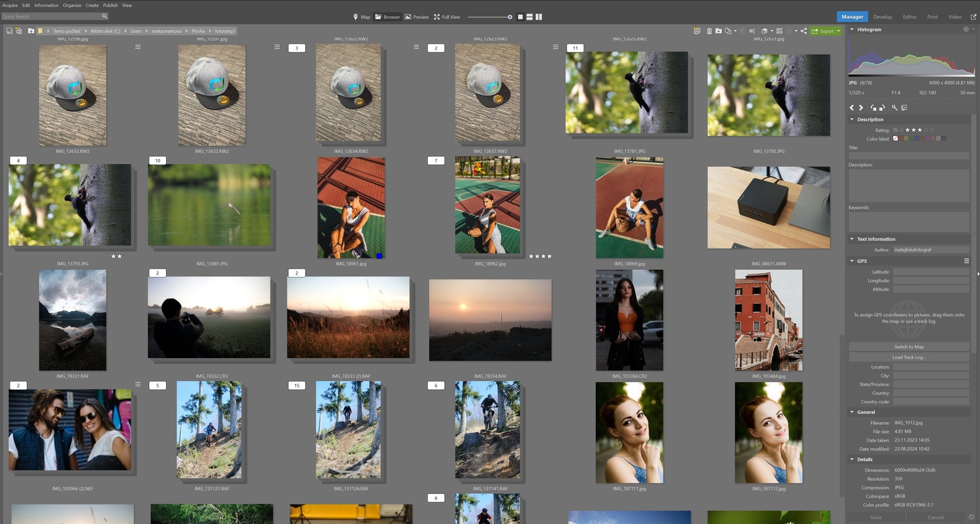Screen dimensions: 980x524
Task: Click the batch rename icon
Action: click(752, 31)
